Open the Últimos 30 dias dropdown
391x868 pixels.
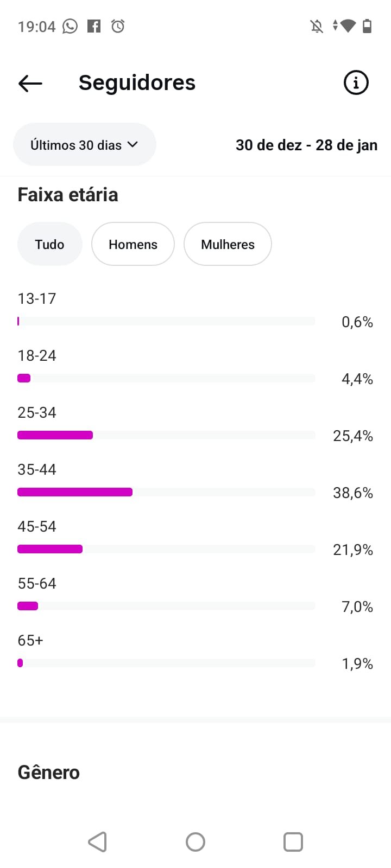tap(76, 145)
